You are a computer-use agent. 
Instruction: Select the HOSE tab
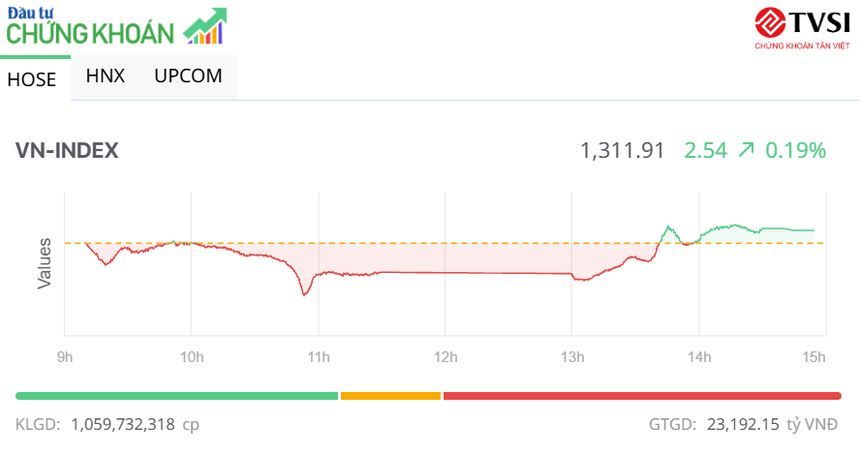pos(32,79)
